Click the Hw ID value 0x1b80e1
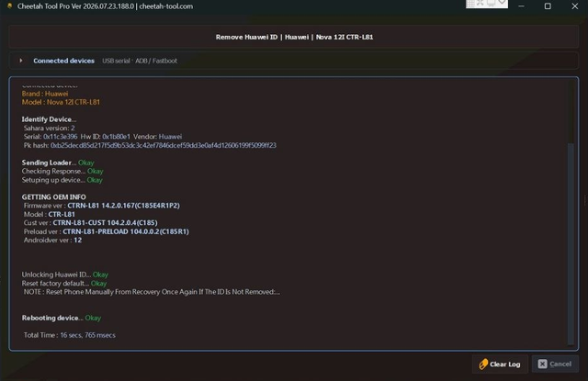 [x=117, y=137]
